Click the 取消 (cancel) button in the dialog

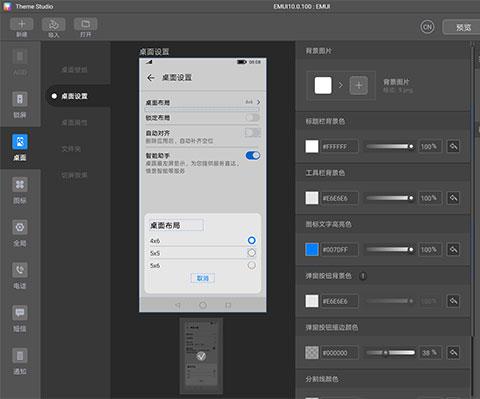(203, 278)
